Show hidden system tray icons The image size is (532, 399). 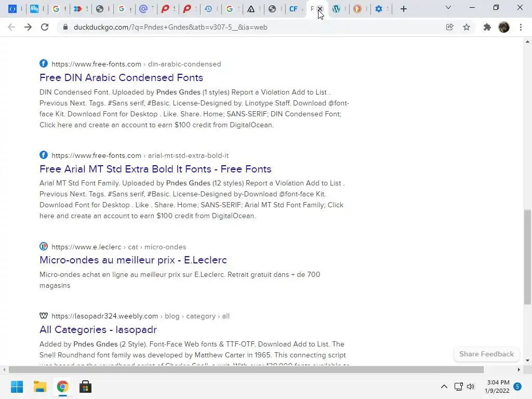(x=444, y=387)
